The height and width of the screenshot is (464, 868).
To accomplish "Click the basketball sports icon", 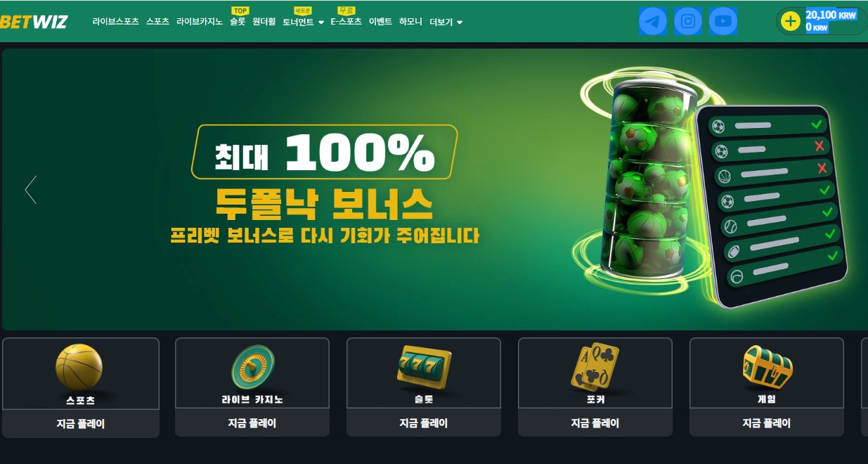I will click(79, 367).
